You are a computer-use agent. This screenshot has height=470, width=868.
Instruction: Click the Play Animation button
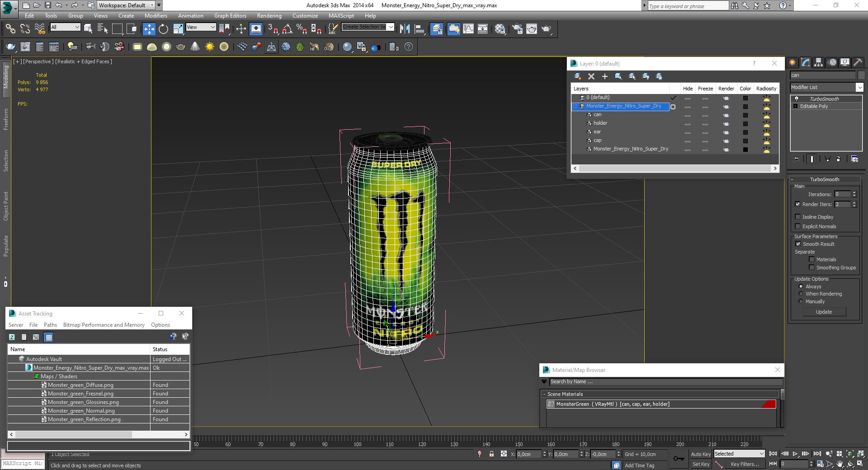(x=795, y=454)
